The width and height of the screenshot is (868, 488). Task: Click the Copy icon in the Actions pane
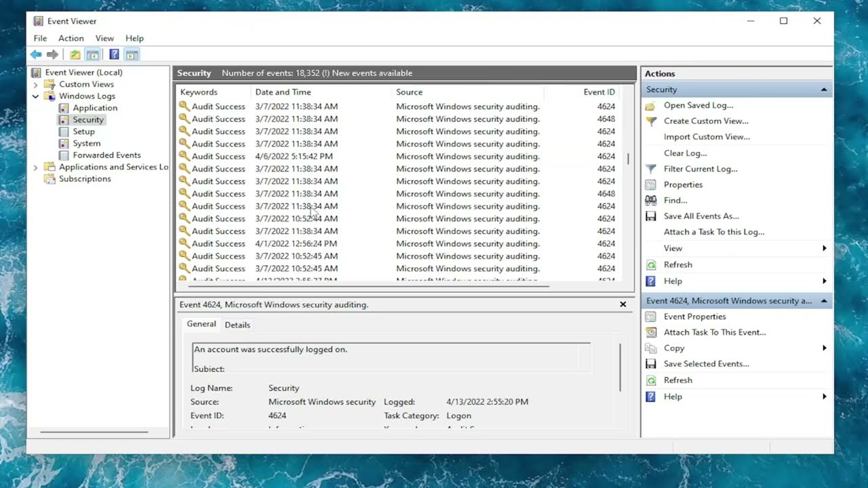[x=651, y=348]
